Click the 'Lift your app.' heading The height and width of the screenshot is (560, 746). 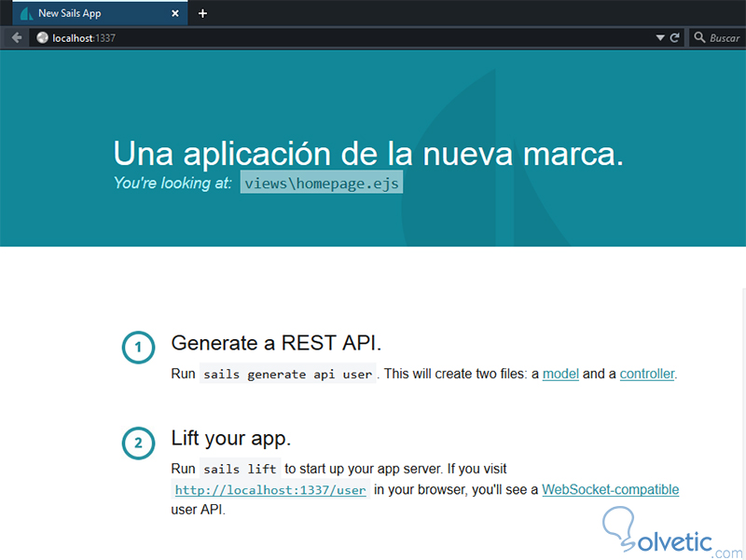(230, 438)
